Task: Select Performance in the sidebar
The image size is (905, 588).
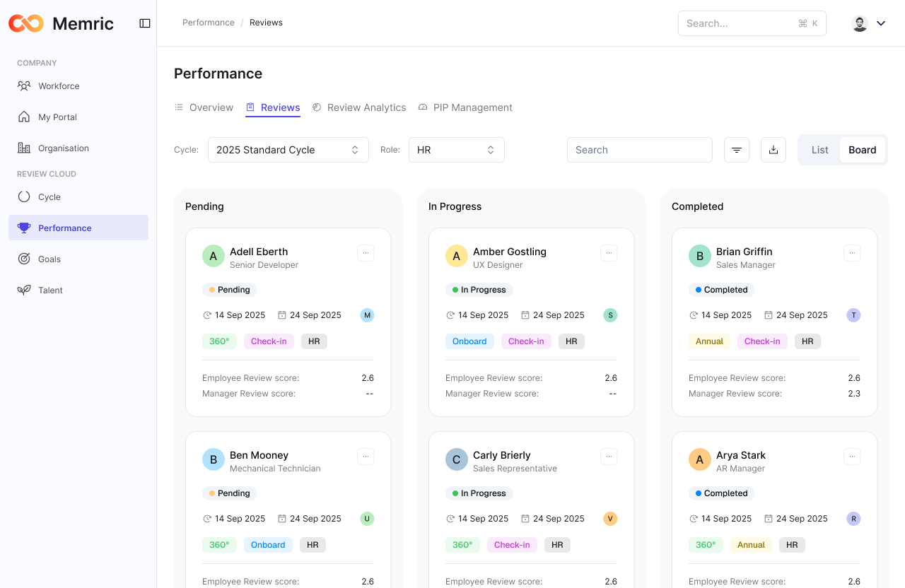Action: tap(78, 228)
